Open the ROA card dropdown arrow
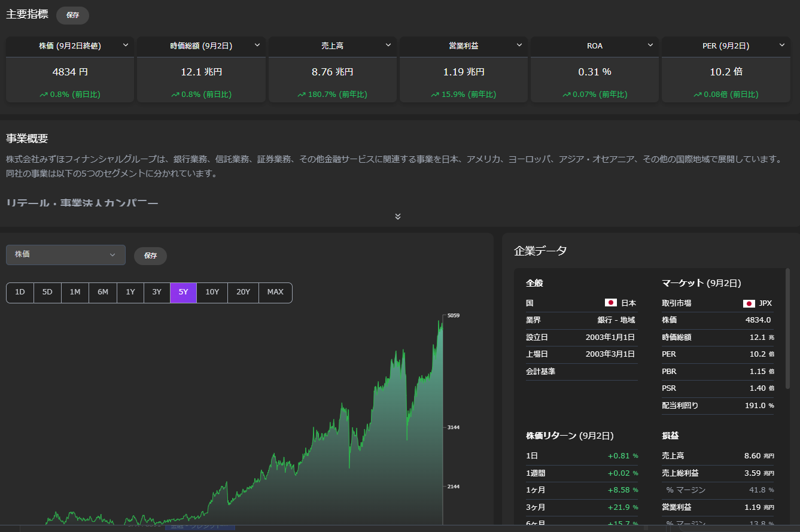Screen dimensions: 800x532 pyautogui.click(x=651, y=45)
